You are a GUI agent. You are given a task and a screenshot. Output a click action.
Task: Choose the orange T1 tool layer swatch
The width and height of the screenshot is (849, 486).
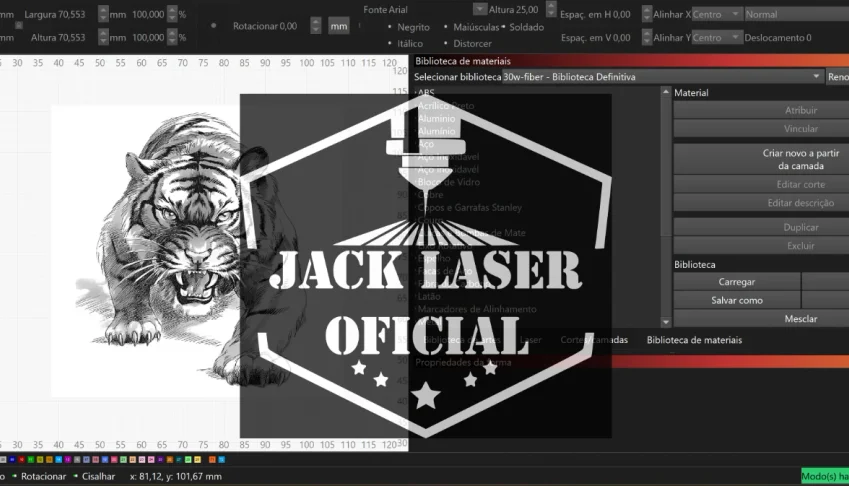(212, 459)
